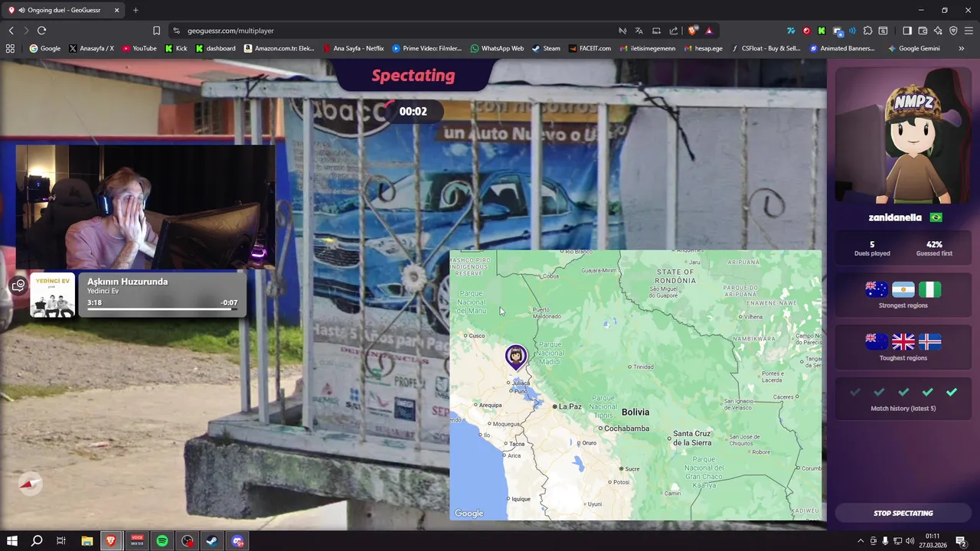Close the GeoGuessr browser tab
The height and width of the screenshot is (551, 980).
point(117,10)
